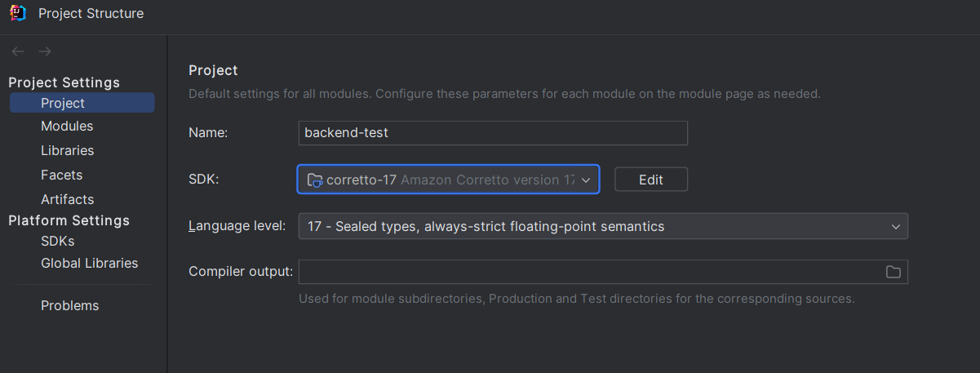The image size is (980, 373).
Task: Open the Artifacts settings
Action: tap(67, 199)
